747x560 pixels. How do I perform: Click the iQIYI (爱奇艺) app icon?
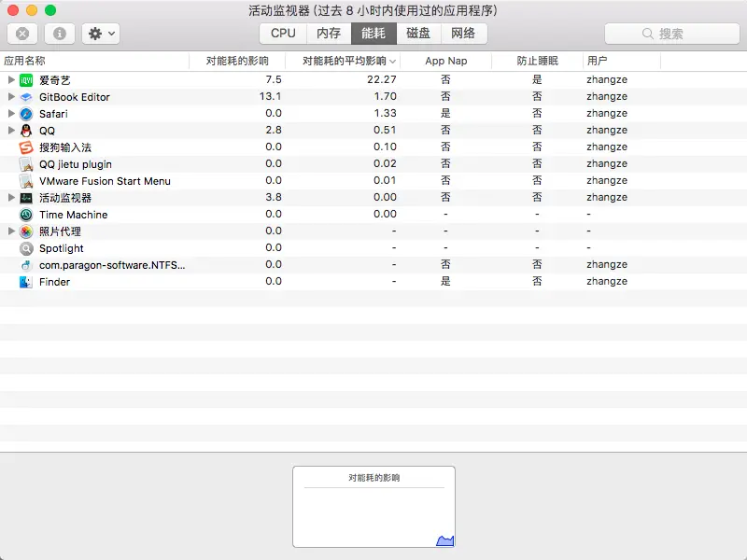coord(26,80)
